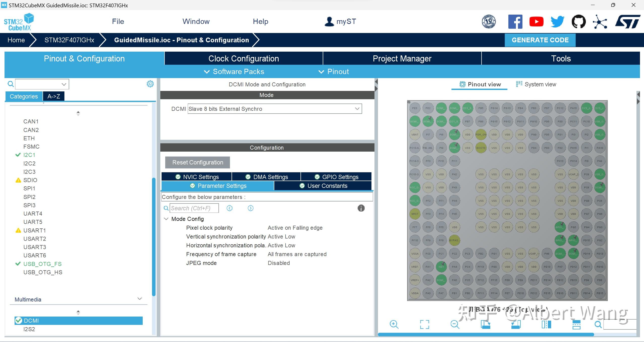
Task: Open the myST account link
Action: [340, 21]
